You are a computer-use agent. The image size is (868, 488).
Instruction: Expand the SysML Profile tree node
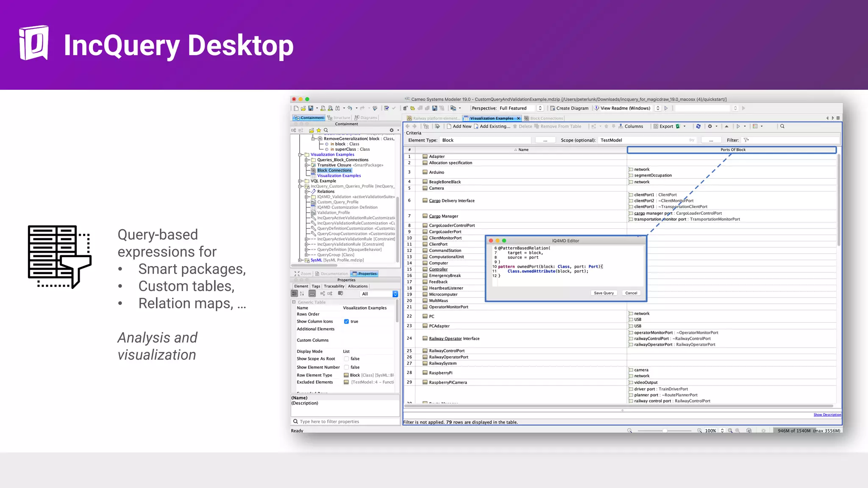[300, 261]
